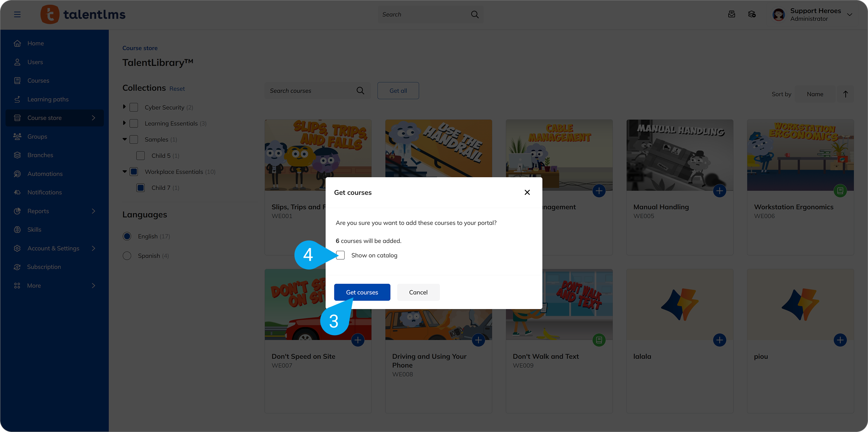Viewport: 868px width, 432px height.
Task: Open the Home sidebar icon
Action: pos(17,43)
